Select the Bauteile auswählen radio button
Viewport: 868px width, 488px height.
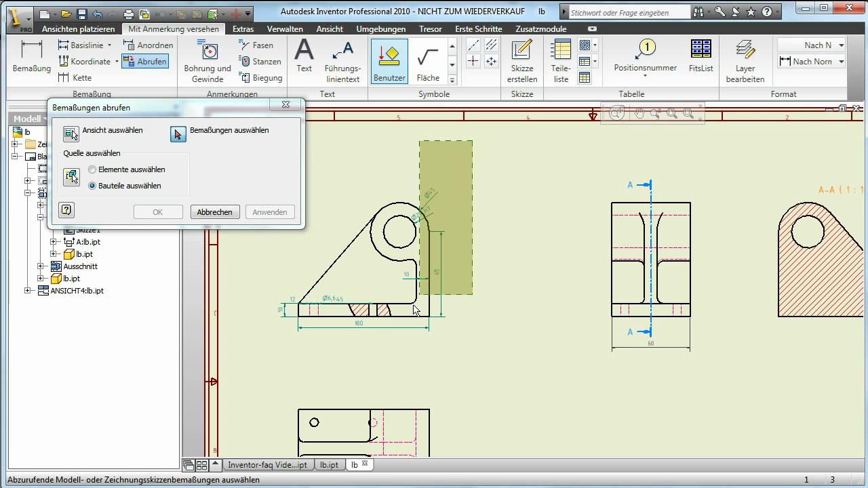92,186
